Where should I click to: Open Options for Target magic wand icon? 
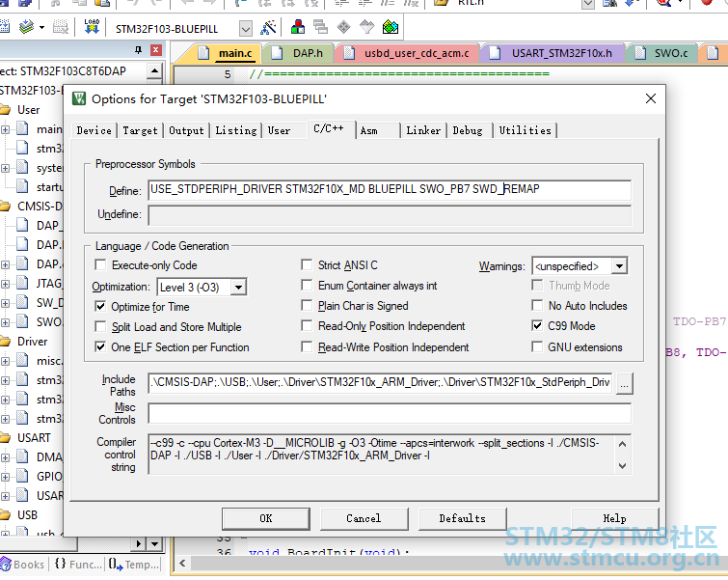[x=269, y=27]
